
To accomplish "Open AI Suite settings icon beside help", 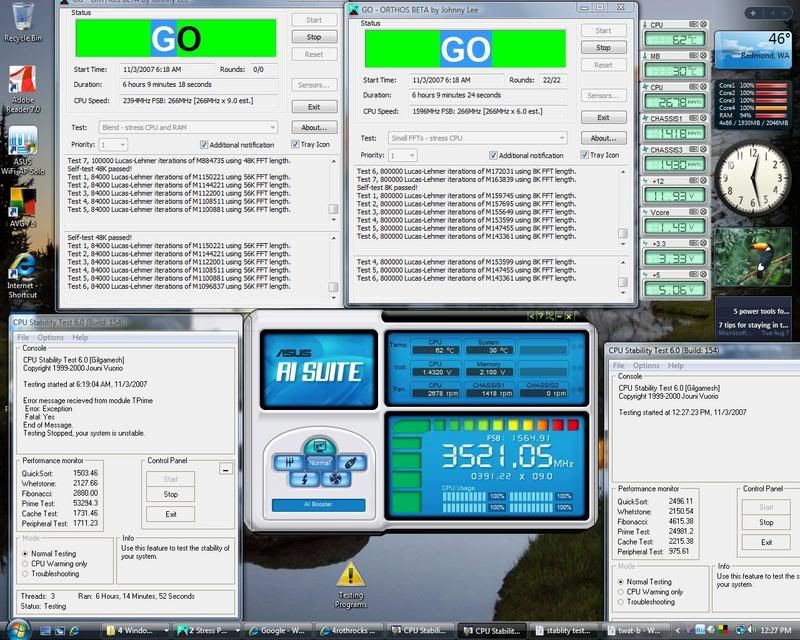I will click(550, 316).
